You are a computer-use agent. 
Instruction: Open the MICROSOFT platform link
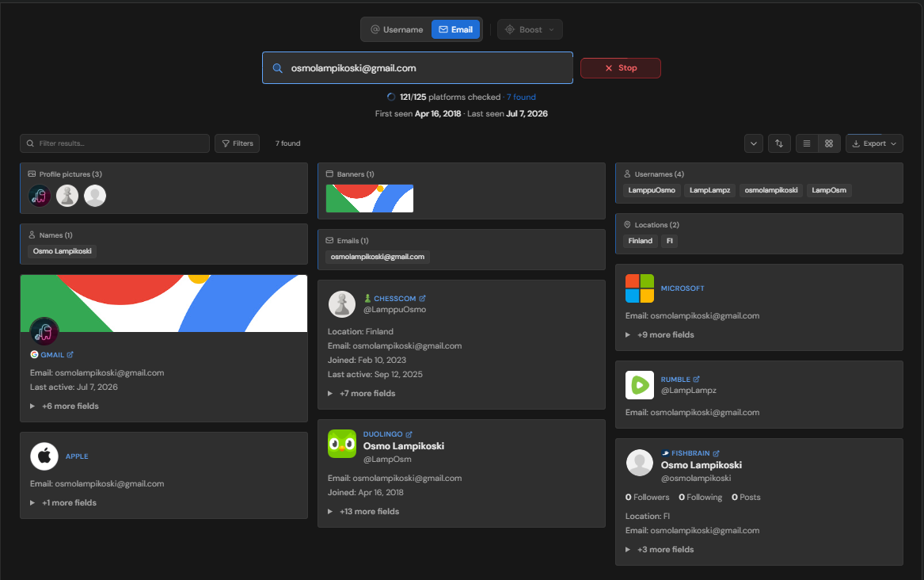[x=683, y=288]
